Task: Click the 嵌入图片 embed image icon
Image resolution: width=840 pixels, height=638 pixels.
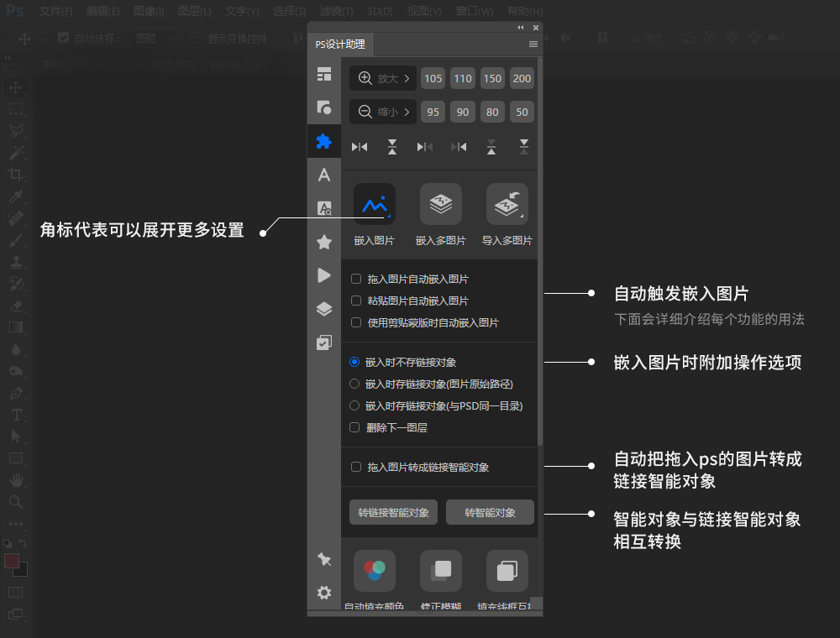Action: (x=375, y=204)
